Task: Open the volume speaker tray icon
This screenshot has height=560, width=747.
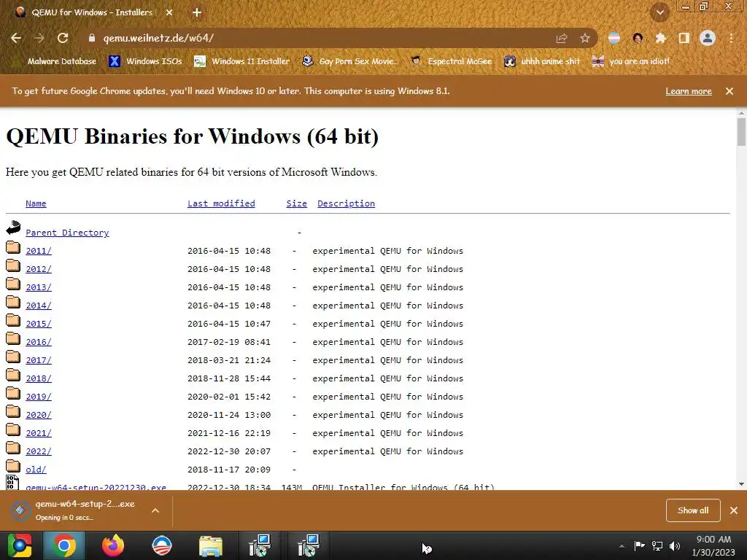Action: (x=675, y=546)
